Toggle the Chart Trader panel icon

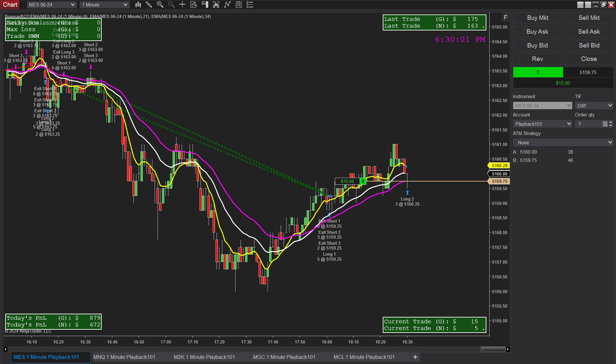[205, 4]
